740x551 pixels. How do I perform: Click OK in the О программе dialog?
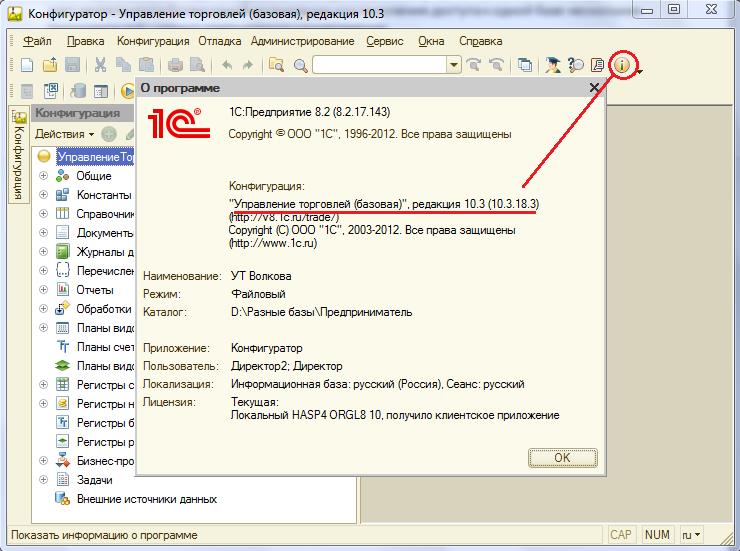tap(563, 458)
